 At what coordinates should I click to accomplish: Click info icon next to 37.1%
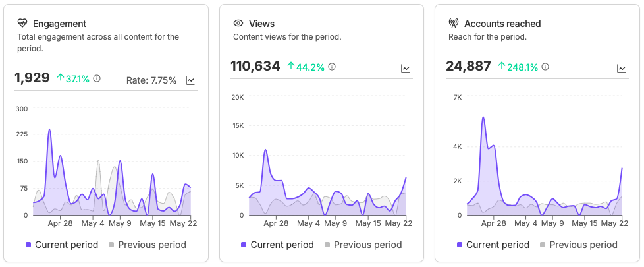pyautogui.click(x=97, y=78)
